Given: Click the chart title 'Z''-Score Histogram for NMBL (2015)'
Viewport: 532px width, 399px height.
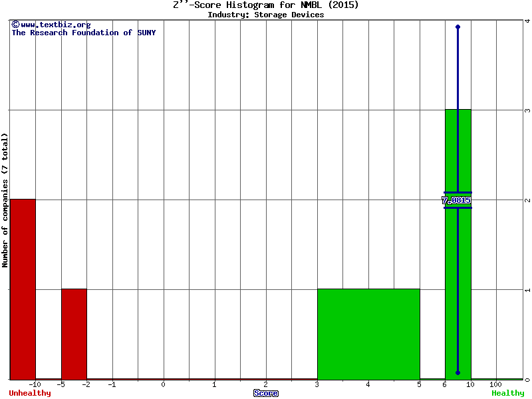Looking at the screenshot, I should point(265,5).
